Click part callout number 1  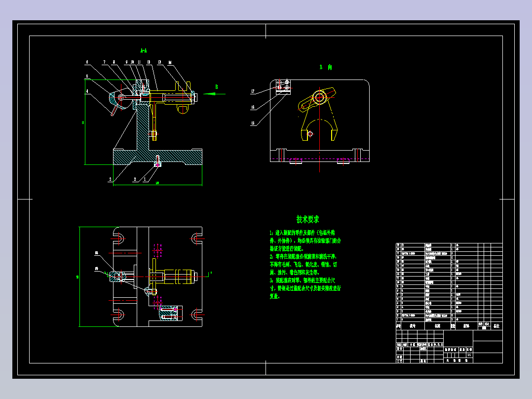(x=145, y=179)
